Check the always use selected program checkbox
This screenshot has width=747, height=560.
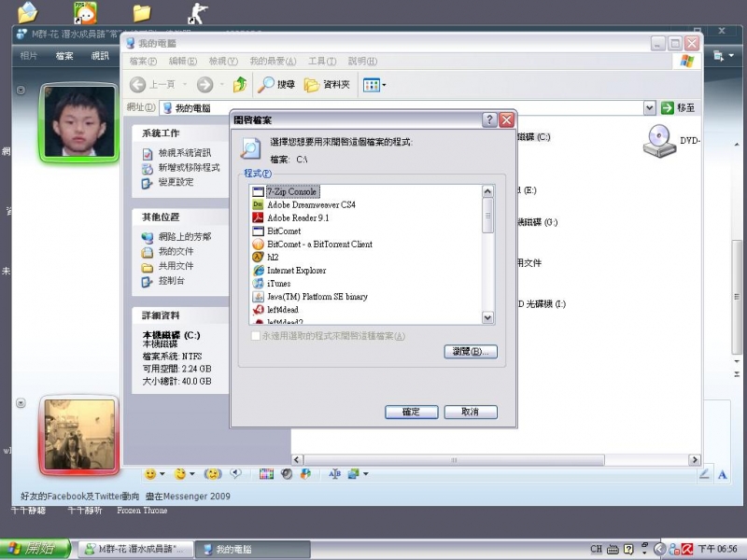(x=256, y=336)
